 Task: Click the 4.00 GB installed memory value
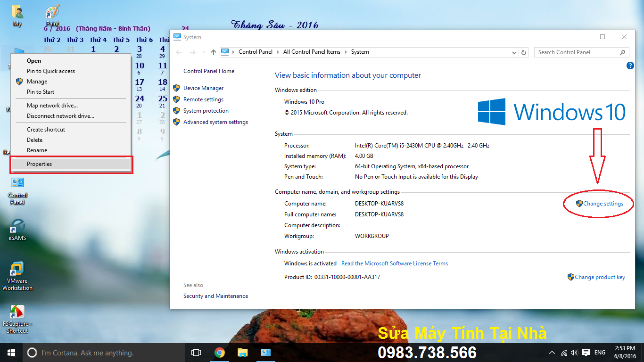364,156
